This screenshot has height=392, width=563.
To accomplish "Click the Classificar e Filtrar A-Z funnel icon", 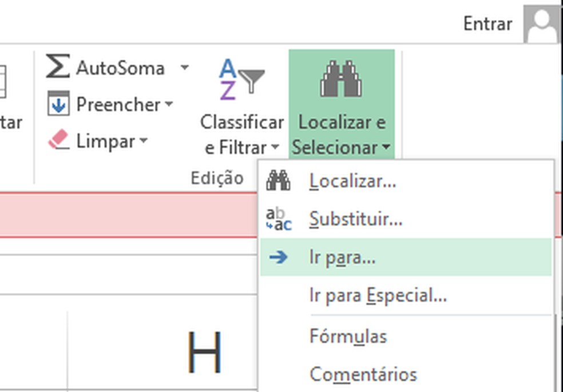I will click(x=241, y=80).
